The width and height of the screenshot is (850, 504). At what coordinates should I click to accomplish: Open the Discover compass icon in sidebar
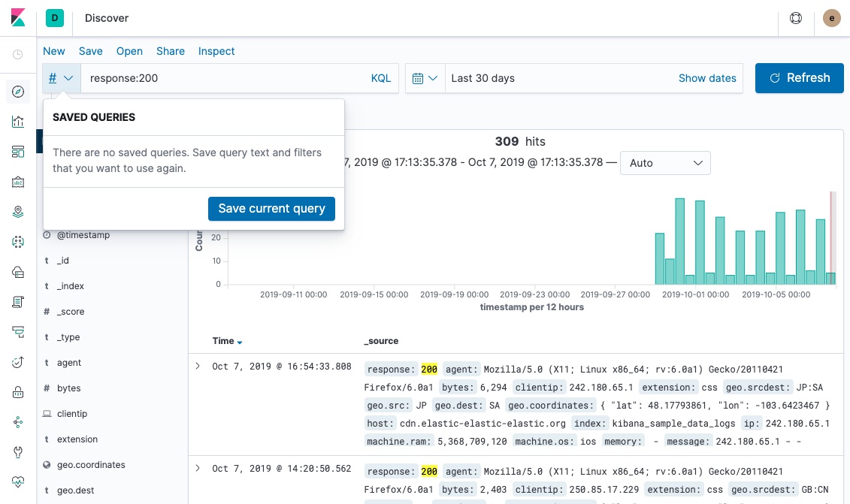[18, 92]
